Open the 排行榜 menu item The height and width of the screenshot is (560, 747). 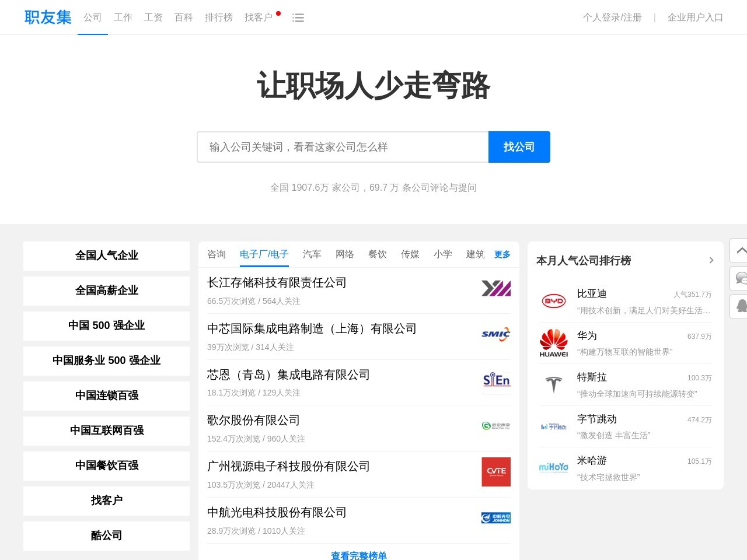coord(219,17)
